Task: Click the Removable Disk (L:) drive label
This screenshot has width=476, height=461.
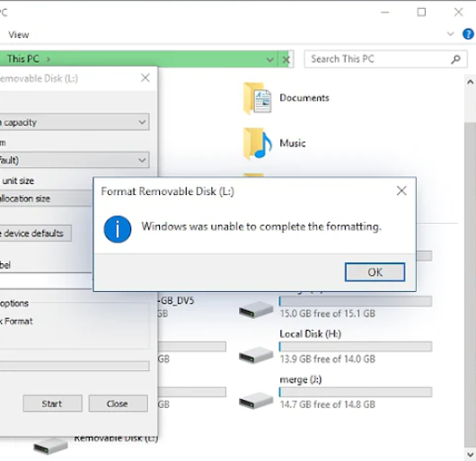Action: pyautogui.click(x=116, y=439)
